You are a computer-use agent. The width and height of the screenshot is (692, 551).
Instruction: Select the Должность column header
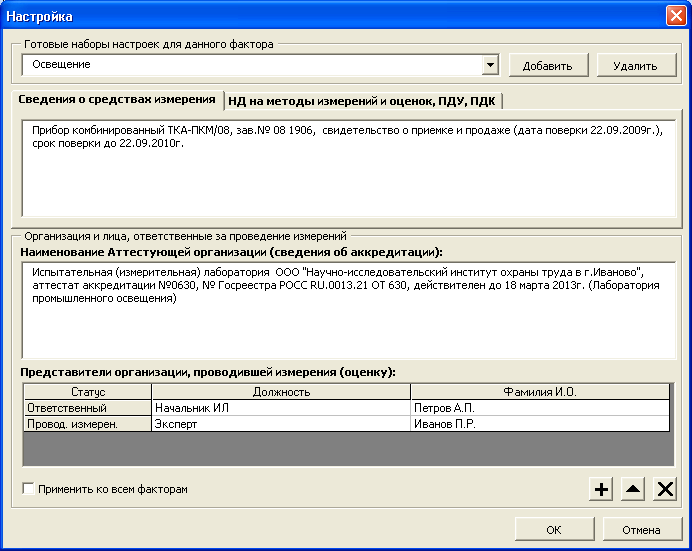[281, 392]
